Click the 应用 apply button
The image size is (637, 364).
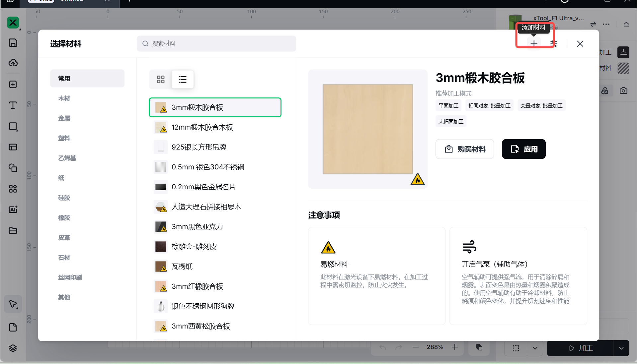[523, 149]
